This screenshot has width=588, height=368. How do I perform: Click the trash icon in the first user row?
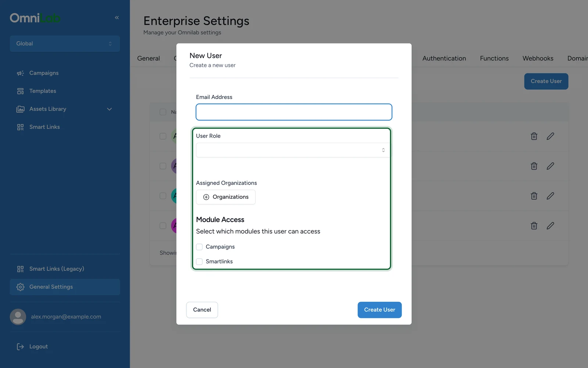click(534, 136)
